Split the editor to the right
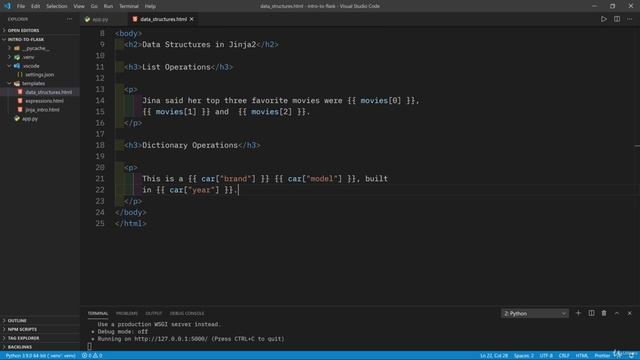Screen dimensions: 640x360 tap(617, 19)
